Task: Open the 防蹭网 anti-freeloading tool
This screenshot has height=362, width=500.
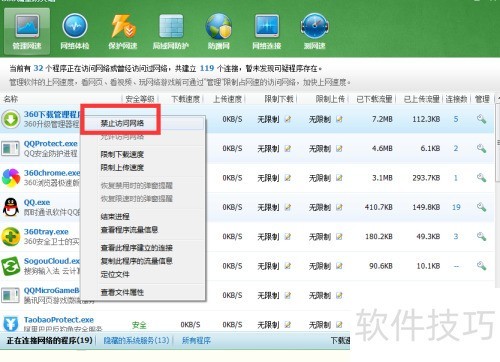Action: point(219,31)
